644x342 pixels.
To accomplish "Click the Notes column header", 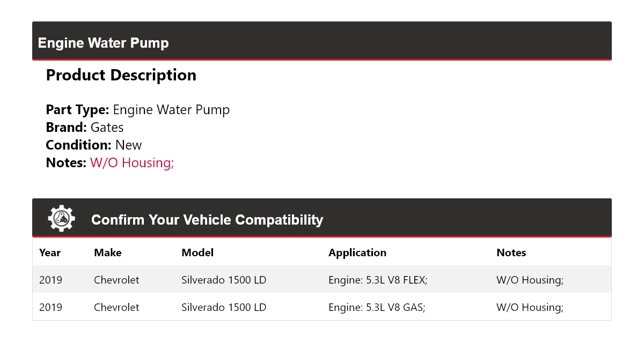I will pyautogui.click(x=511, y=252).
